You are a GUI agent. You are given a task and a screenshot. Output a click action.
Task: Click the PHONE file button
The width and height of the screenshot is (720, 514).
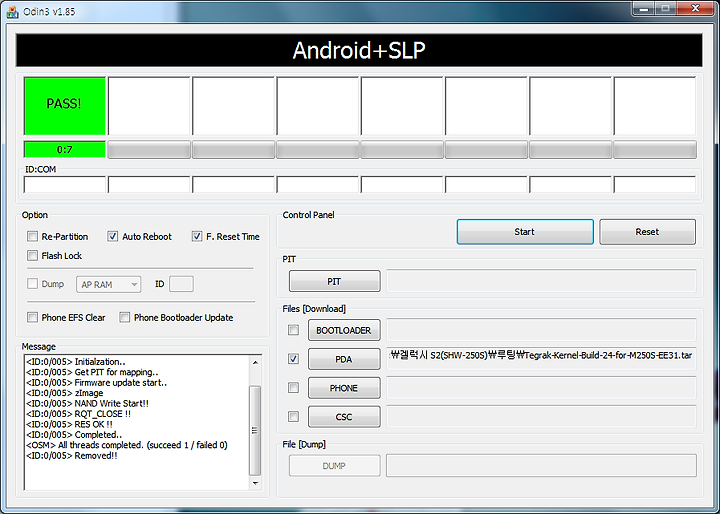(x=344, y=388)
